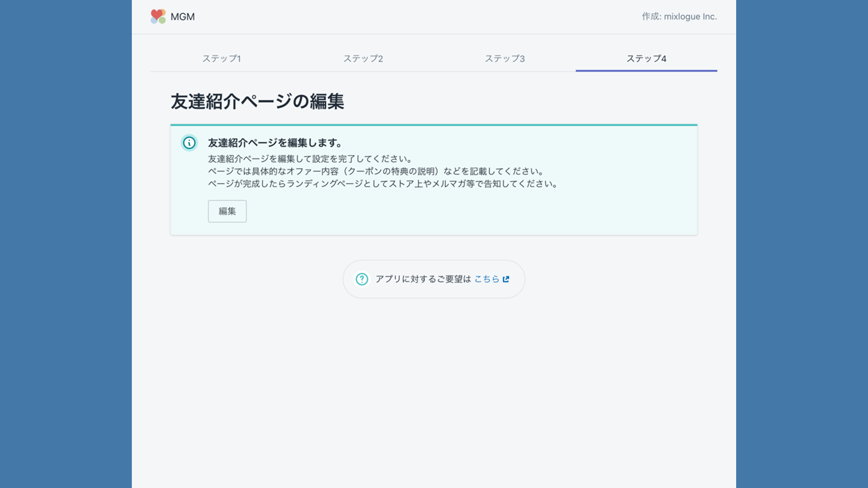The height and width of the screenshot is (488, 868).
Task: Click the line mentioning クーポンの特典の説明
Action: tap(376, 171)
